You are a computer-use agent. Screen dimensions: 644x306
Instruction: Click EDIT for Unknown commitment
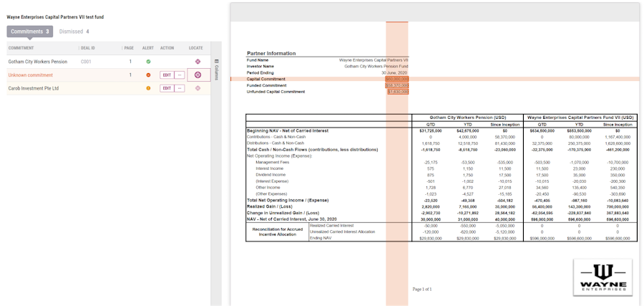point(167,75)
